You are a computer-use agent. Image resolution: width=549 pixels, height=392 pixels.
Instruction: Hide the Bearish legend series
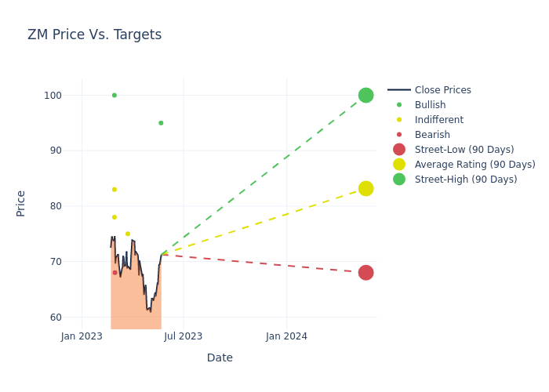pos(432,135)
